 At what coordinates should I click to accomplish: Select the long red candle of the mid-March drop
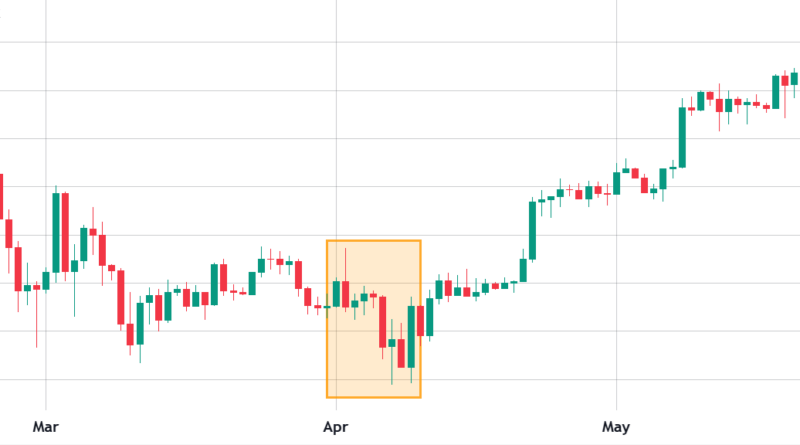(121, 296)
